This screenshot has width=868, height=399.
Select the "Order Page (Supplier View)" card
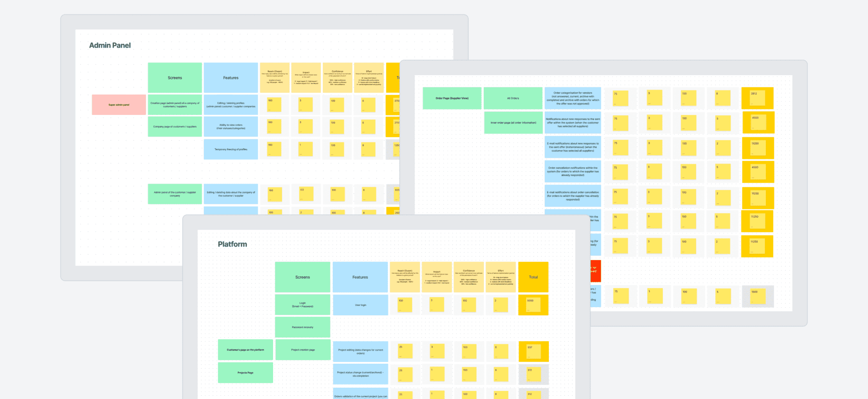coord(452,98)
